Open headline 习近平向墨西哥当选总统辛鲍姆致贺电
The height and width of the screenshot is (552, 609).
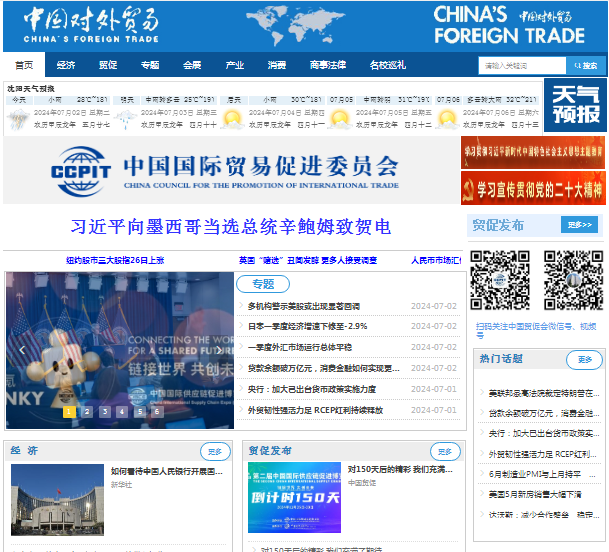pyautogui.click(x=231, y=226)
